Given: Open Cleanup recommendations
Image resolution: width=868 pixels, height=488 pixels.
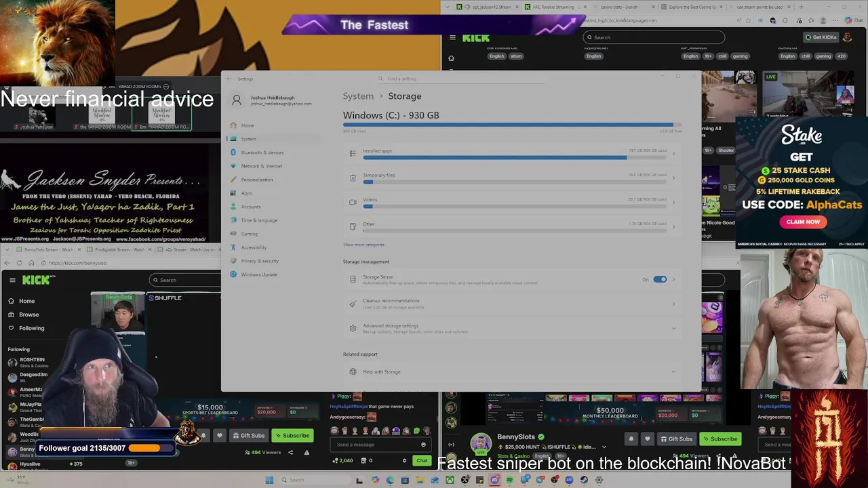Looking at the screenshot, I should (513, 304).
